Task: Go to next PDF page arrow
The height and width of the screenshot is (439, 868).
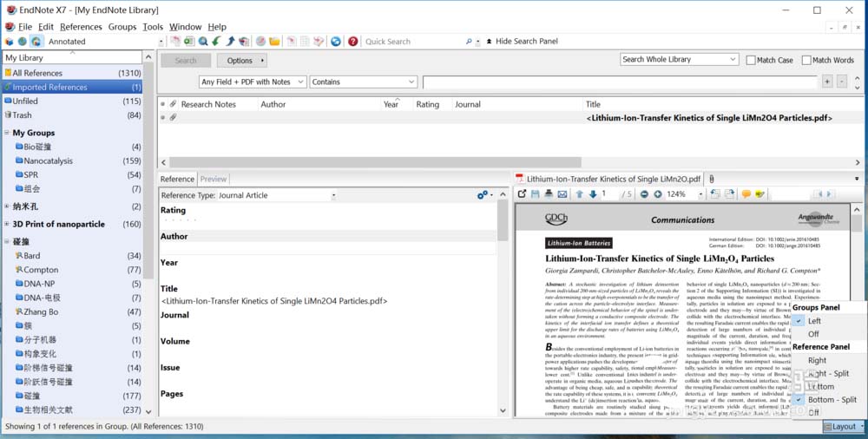Action: (x=593, y=194)
